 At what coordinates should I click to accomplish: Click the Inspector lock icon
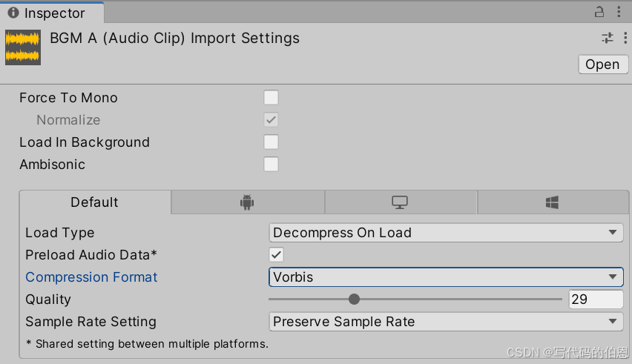[599, 12]
